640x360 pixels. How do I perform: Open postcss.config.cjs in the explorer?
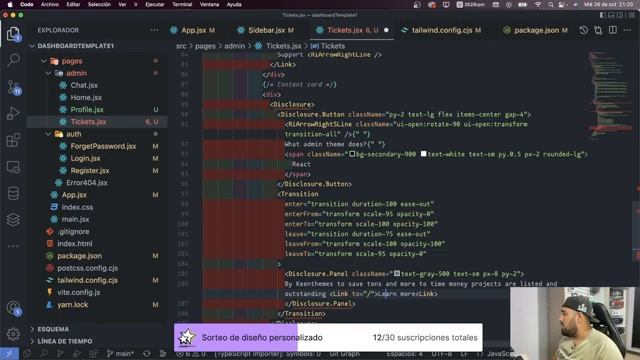point(97,268)
